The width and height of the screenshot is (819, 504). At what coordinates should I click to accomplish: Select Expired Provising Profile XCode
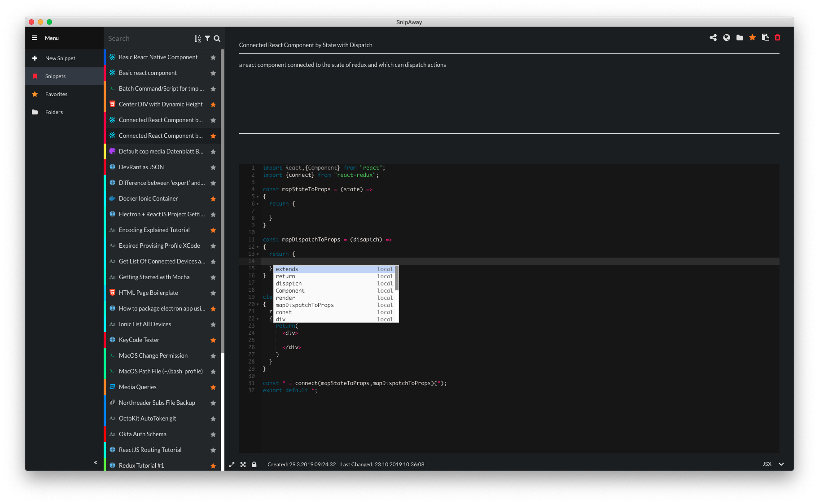[x=162, y=246]
